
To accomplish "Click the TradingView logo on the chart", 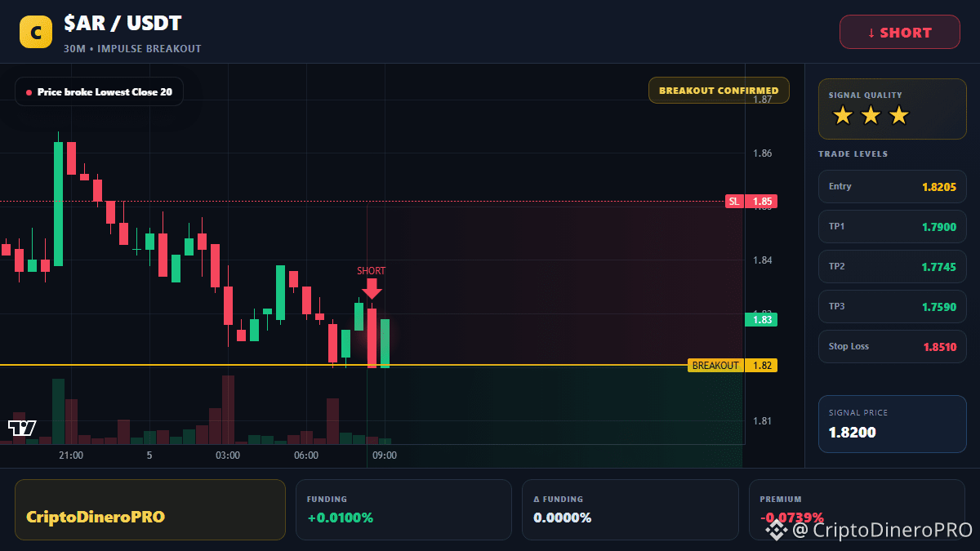I will (x=22, y=428).
